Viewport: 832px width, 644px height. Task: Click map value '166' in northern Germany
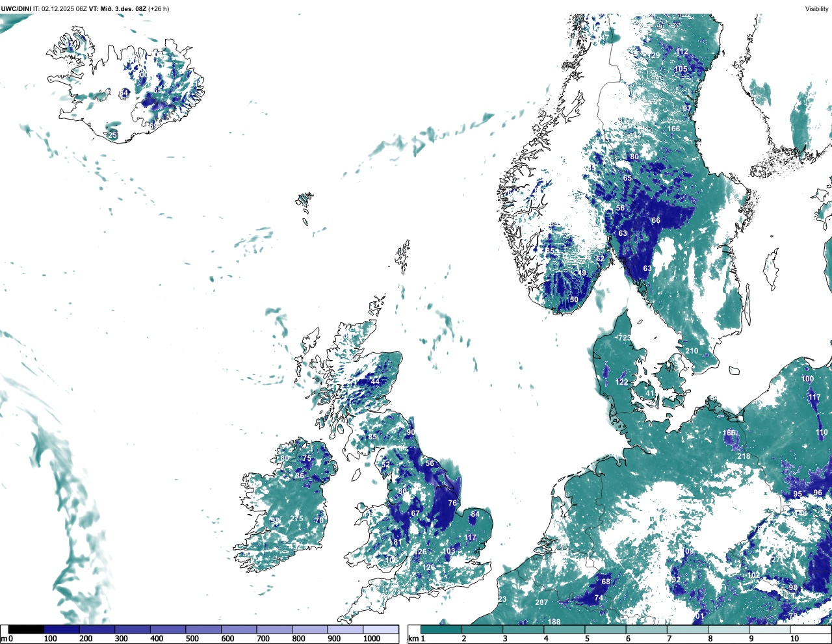(x=729, y=433)
